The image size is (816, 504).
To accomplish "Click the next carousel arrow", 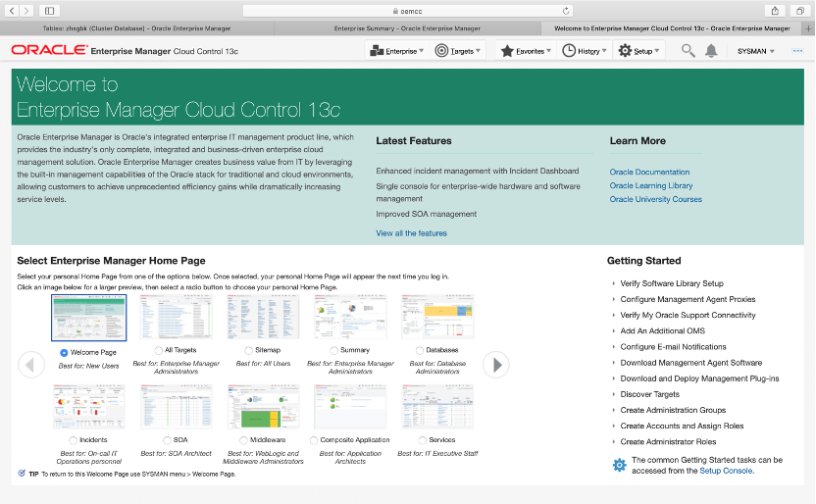I will [496, 365].
